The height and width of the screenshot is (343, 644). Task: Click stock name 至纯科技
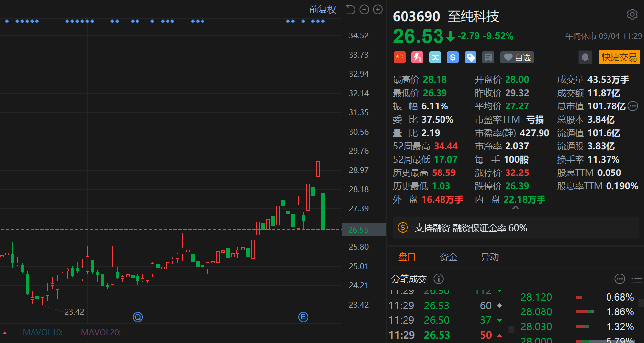tap(474, 16)
